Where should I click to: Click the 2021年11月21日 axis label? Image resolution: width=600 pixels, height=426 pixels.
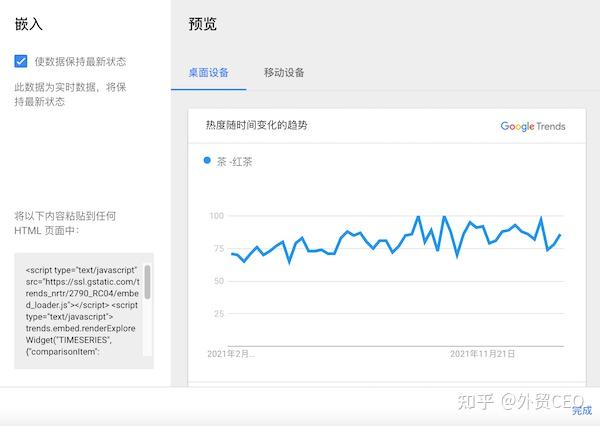482,354
